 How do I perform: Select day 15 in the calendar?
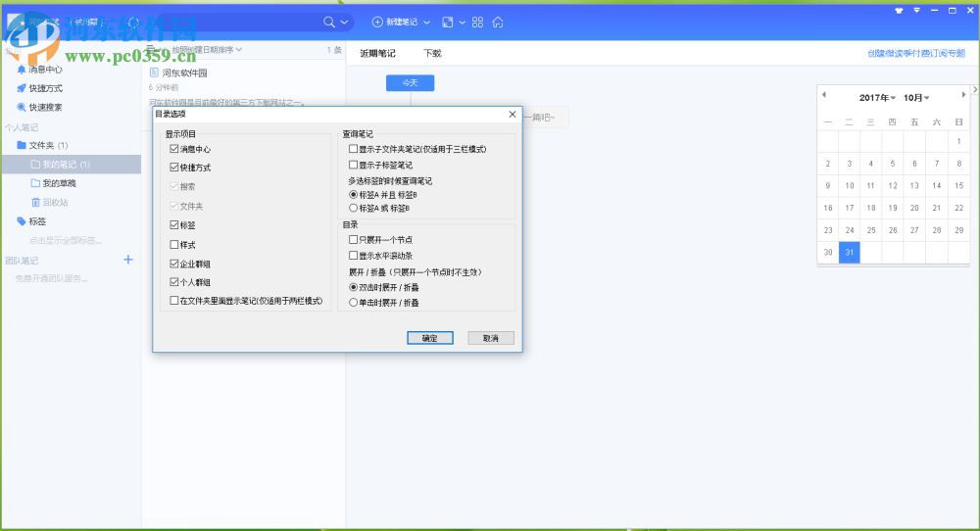[x=958, y=185]
